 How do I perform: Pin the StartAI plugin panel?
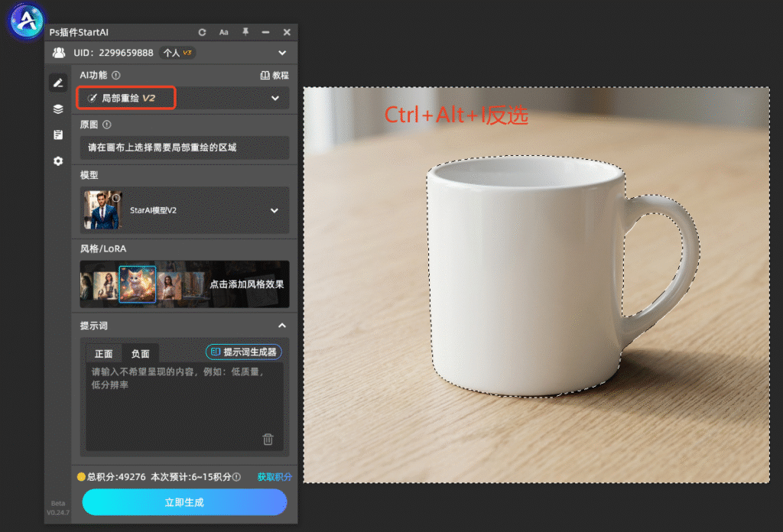(x=245, y=32)
